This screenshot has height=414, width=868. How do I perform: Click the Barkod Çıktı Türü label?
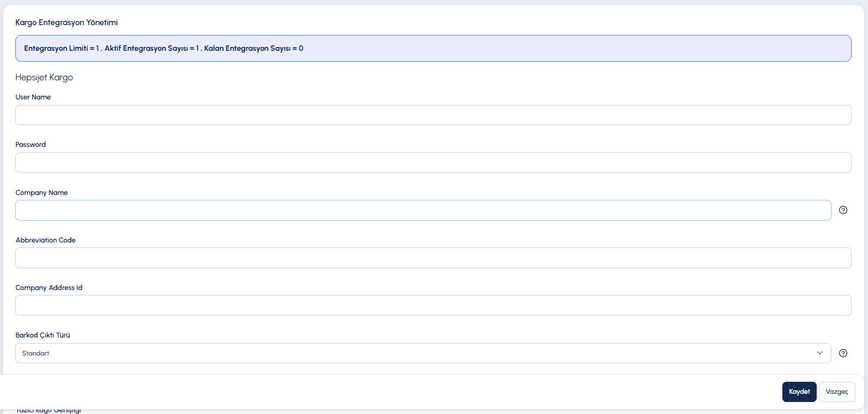(43, 335)
